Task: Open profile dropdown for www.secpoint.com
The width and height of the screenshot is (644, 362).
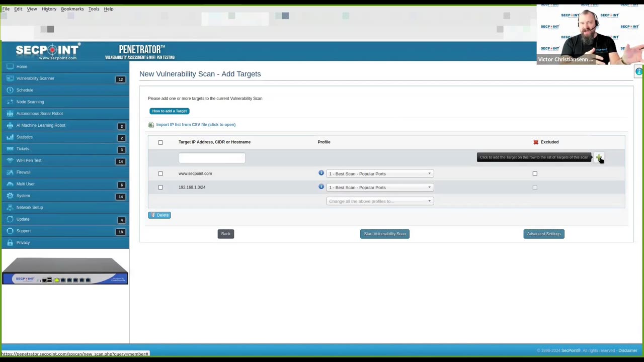Action: click(x=380, y=173)
